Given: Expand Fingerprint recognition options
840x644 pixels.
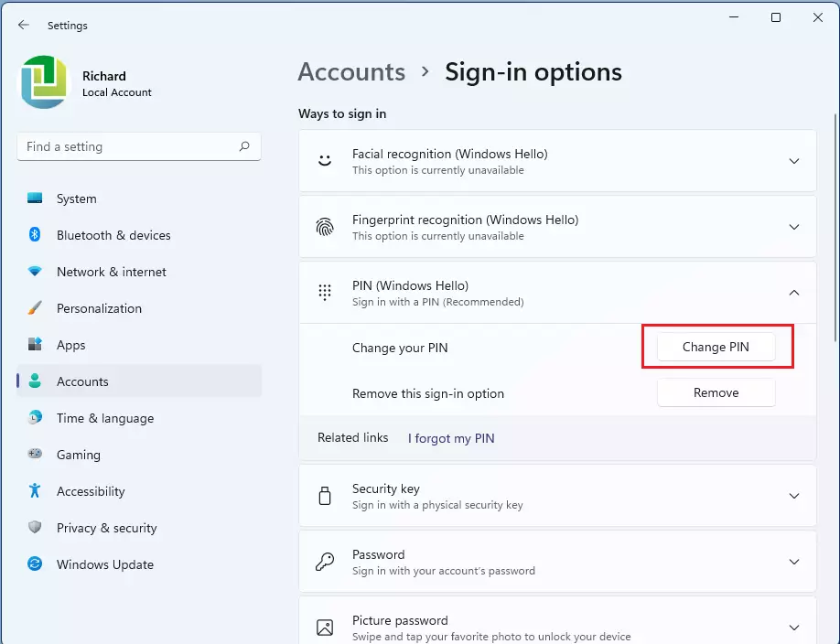Looking at the screenshot, I should [793, 227].
